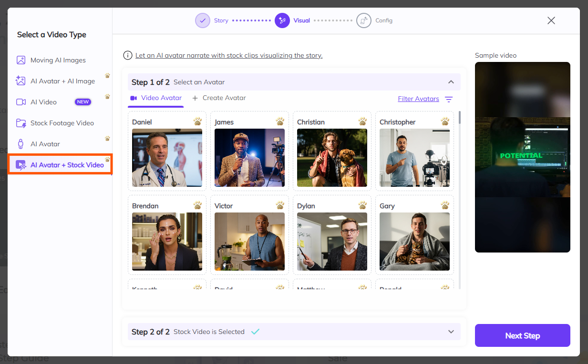Collapse the Step 1 of 2 section chevron
Screen dimensions: 588x364
(x=451, y=82)
